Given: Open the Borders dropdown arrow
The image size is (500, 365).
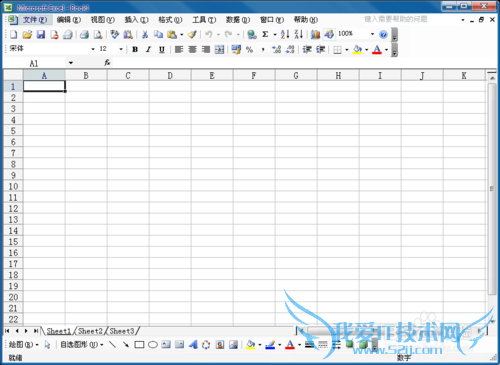Looking at the screenshot, I should [x=347, y=50].
